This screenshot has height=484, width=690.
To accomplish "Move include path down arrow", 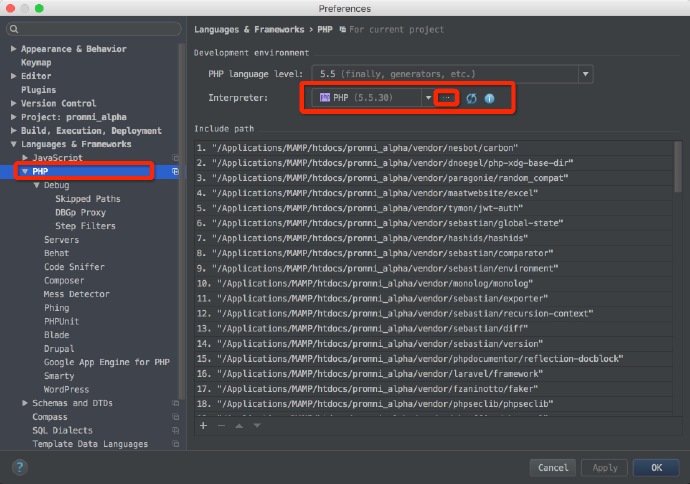I will [257, 425].
